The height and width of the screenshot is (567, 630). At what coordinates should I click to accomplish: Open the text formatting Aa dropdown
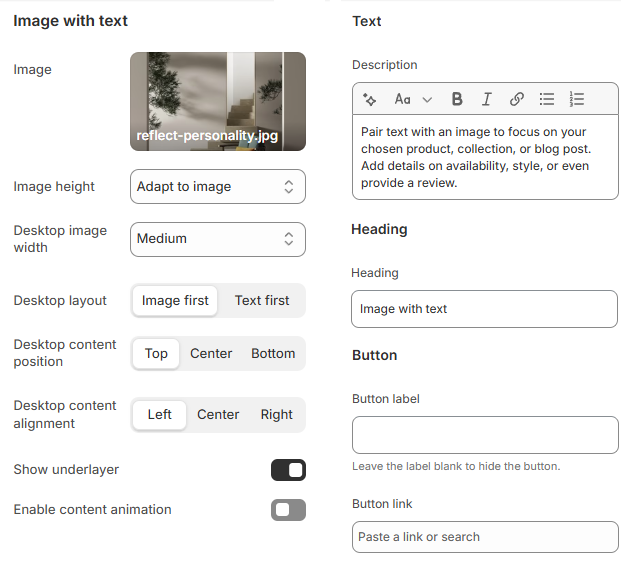pos(413,99)
